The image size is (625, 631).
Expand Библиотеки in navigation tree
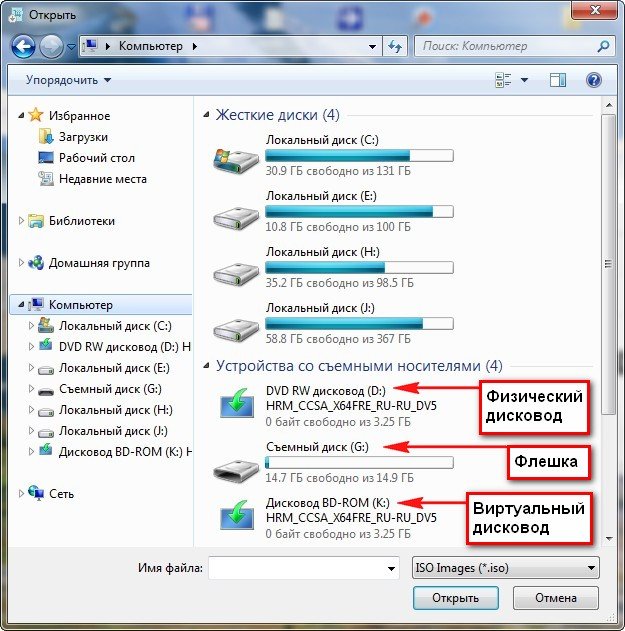(21, 221)
